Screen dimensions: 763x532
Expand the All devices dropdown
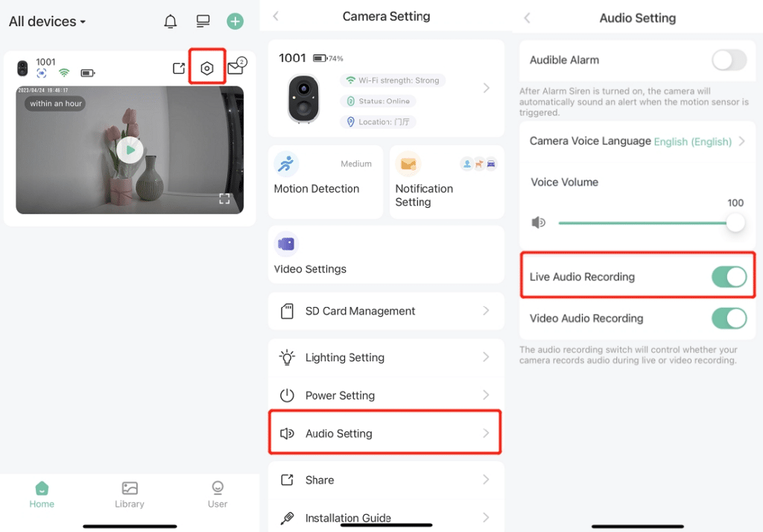[x=47, y=22]
